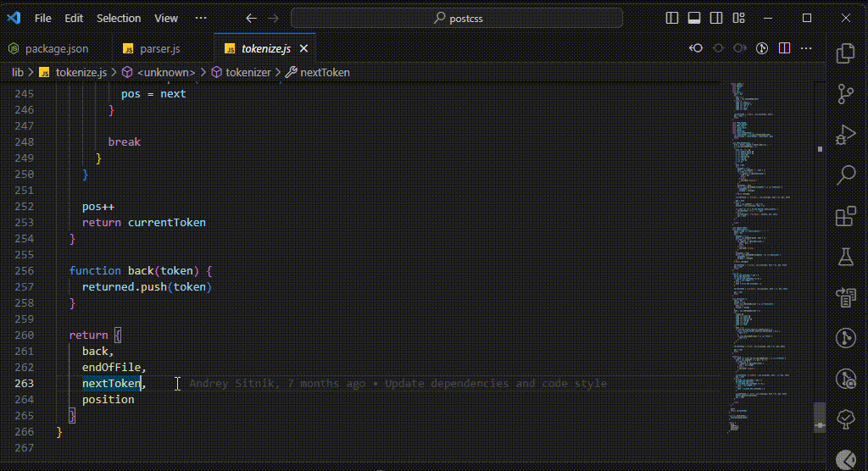Toggle file annotations GitLens icon
This screenshot has width=868, height=471.
point(762,48)
